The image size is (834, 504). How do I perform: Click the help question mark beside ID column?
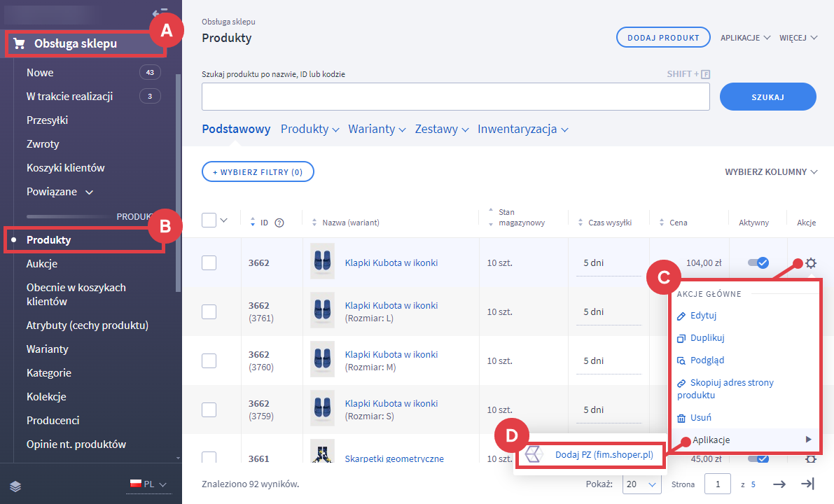tap(279, 223)
